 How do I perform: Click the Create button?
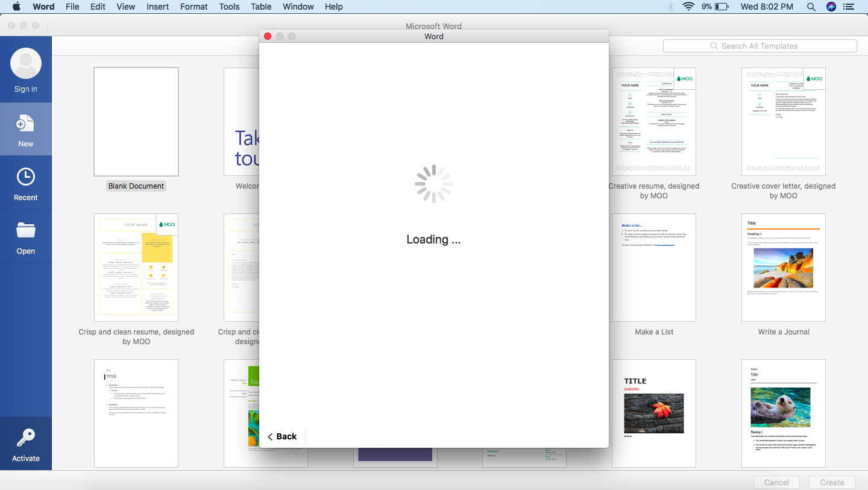(x=832, y=482)
